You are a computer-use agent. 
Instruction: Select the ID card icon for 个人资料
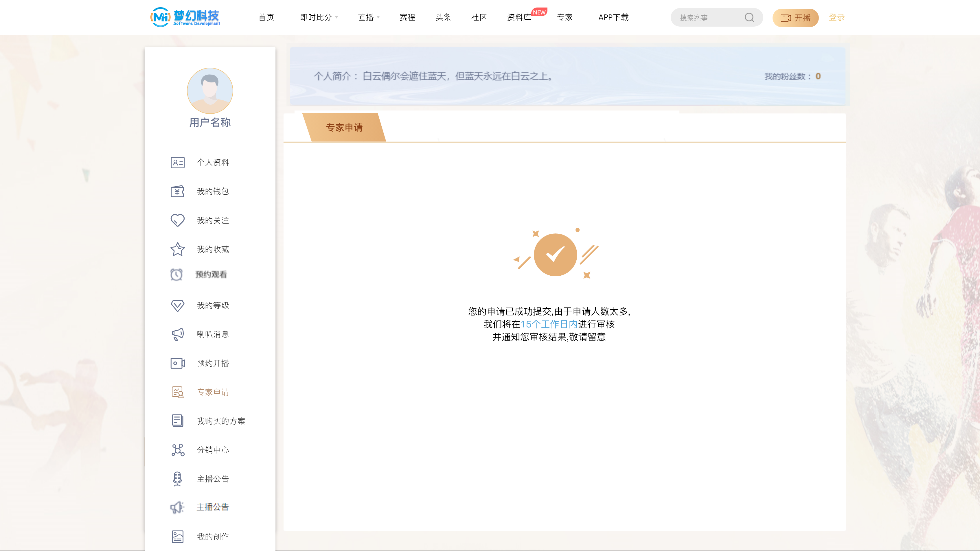point(177,162)
